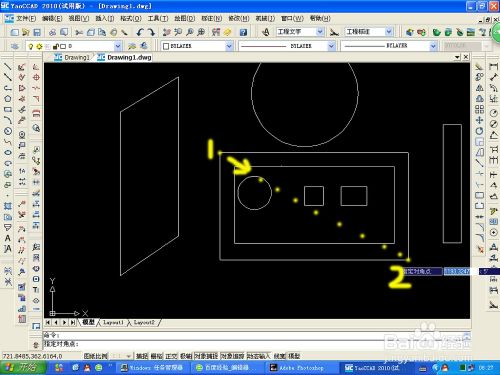This screenshot has width=500, height=375.
Task: Open the first BYLAYER linetype dropdown
Action: click(331, 46)
